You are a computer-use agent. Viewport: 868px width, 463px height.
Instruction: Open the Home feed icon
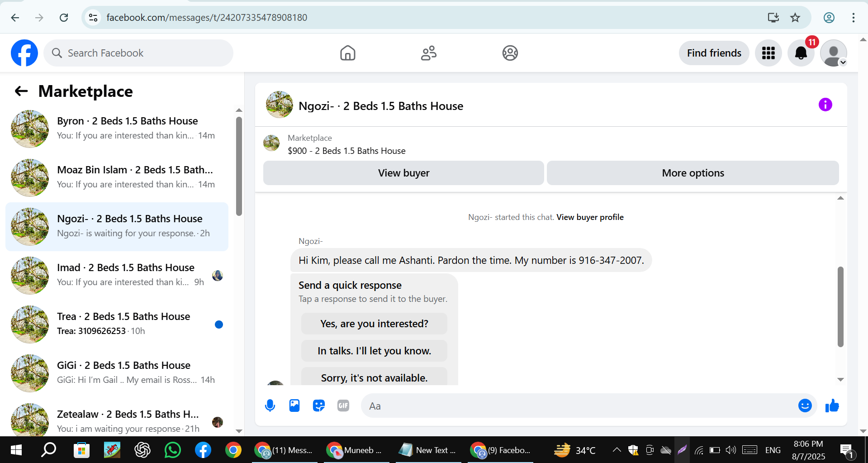coord(347,53)
